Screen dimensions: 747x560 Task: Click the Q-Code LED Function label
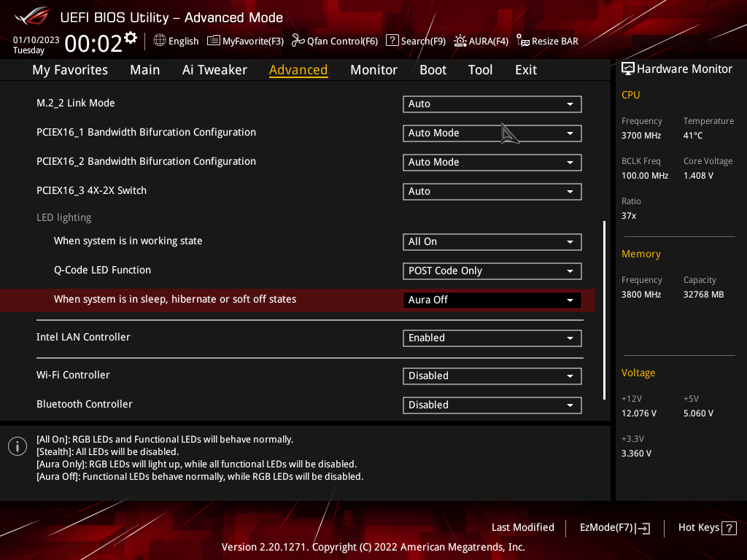point(102,270)
